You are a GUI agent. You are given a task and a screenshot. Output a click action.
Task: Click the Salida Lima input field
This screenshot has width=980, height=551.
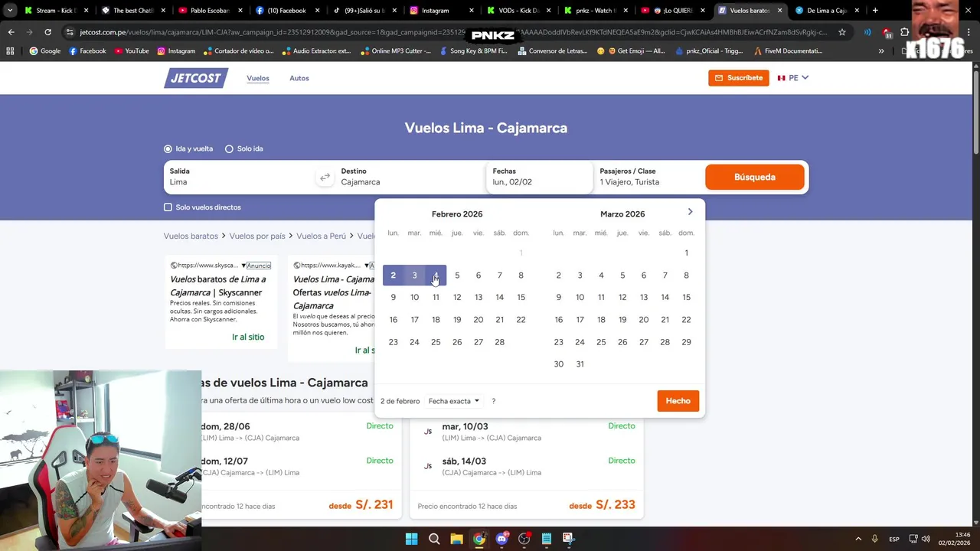[x=240, y=177]
